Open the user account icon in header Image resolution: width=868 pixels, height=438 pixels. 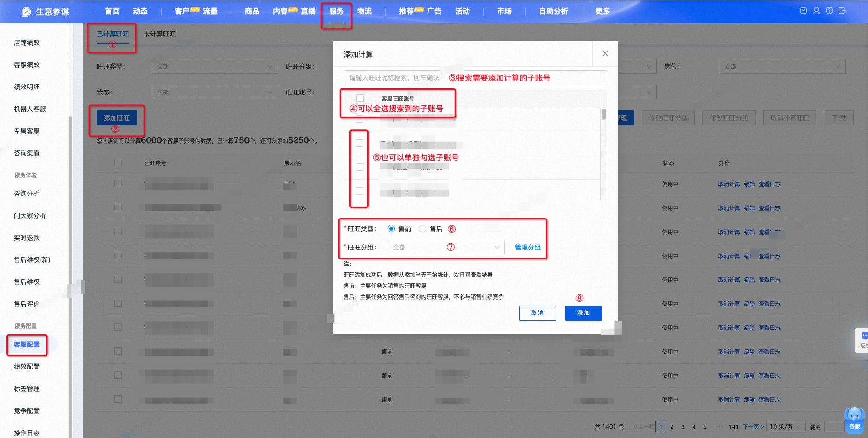(x=816, y=11)
